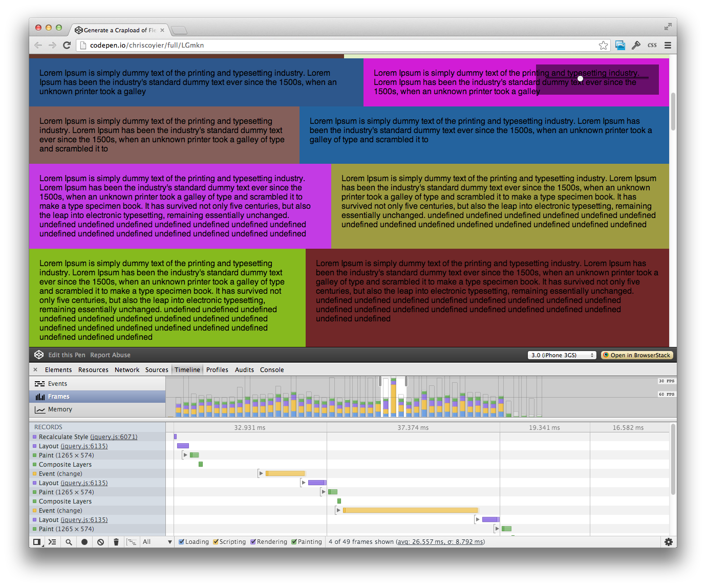Open the Console tab
The height and width of the screenshot is (588, 706).
tap(272, 369)
